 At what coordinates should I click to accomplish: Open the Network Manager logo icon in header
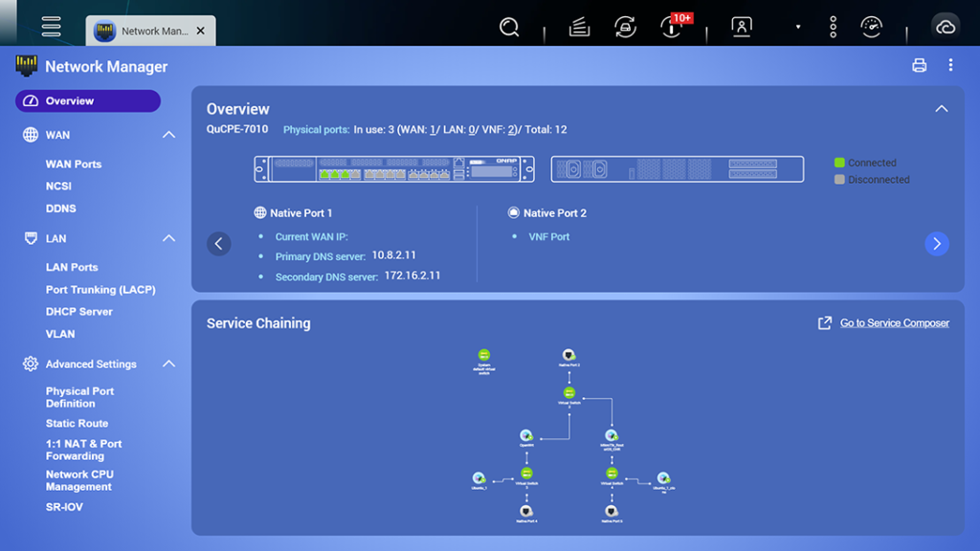[27, 66]
